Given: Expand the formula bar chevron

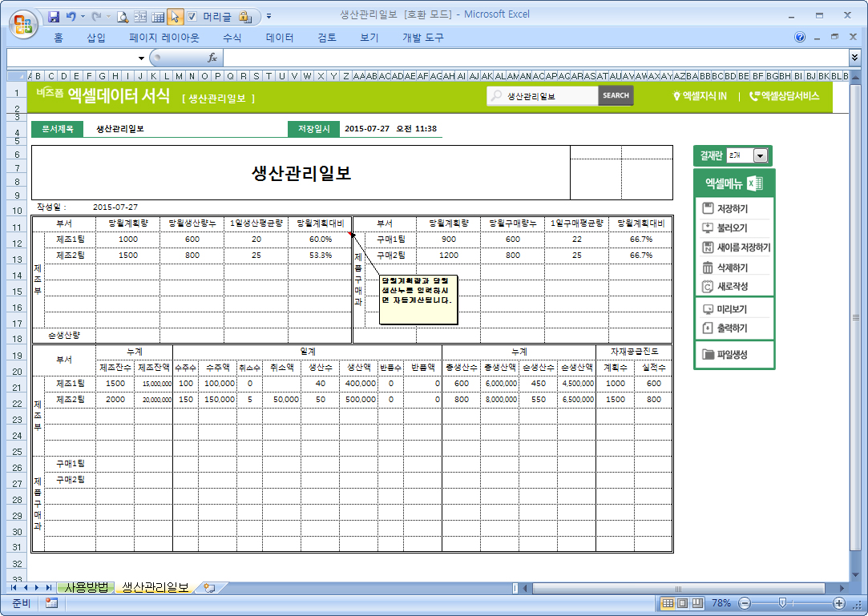Looking at the screenshot, I should click(x=855, y=58).
